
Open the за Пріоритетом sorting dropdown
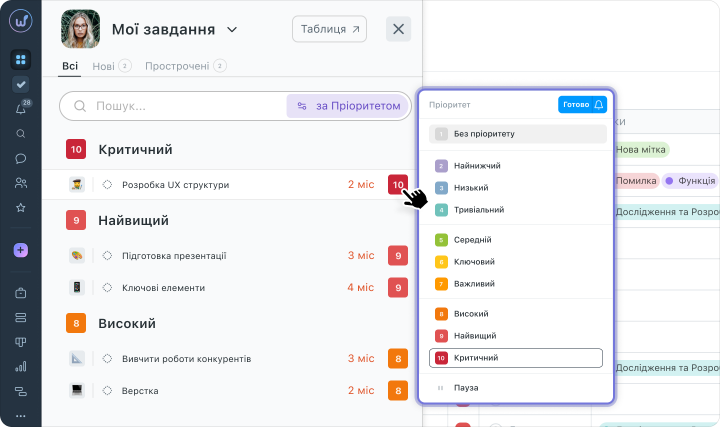348,106
